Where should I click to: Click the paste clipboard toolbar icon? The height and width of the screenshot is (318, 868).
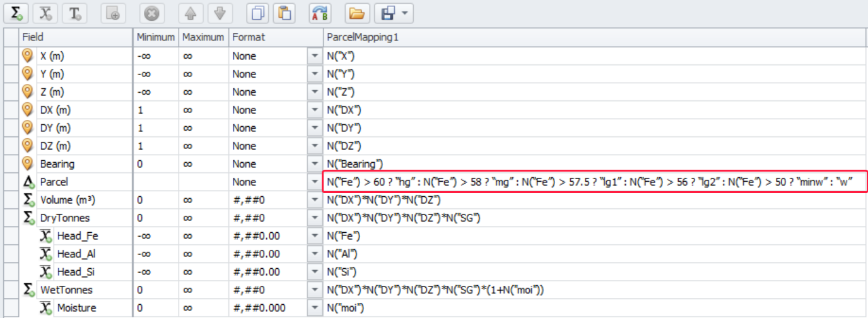click(285, 13)
